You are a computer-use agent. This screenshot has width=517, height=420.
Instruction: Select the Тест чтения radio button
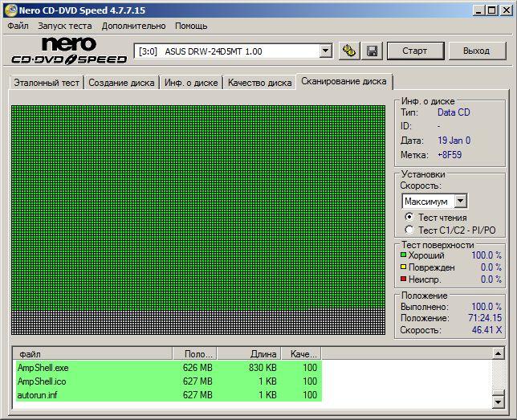(x=409, y=217)
